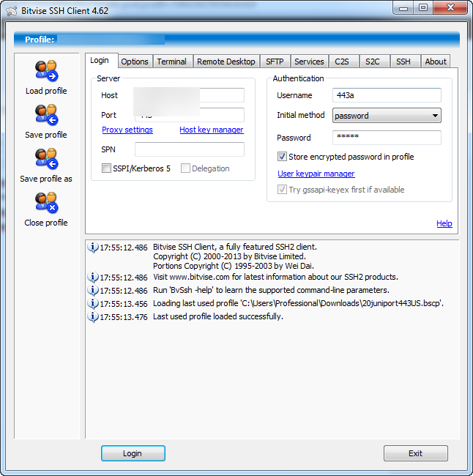Close the Bitvise SSH Client window

pyautogui.click(x=450, y=7)
